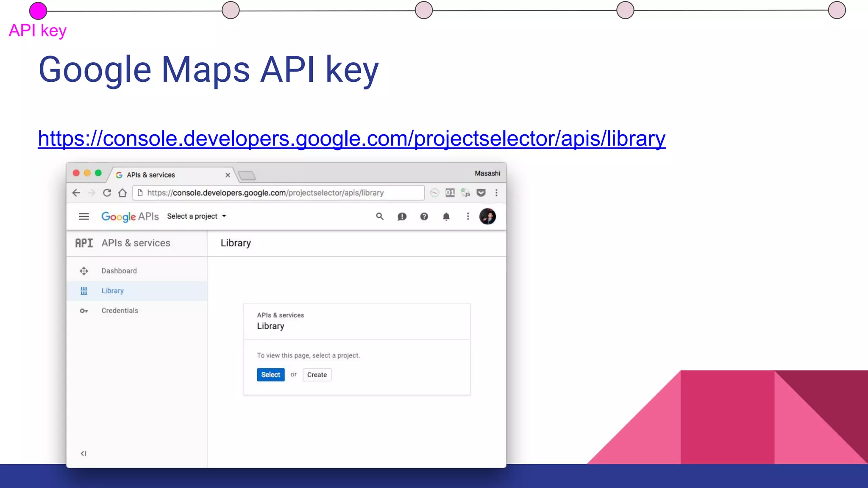Click the Library page heading

pos(236,243)
